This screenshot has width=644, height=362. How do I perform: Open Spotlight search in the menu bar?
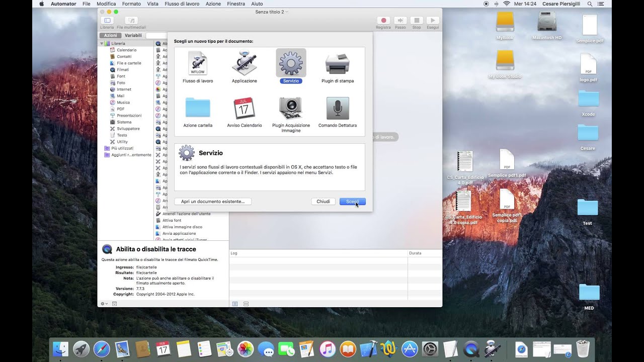coord(590,4)
